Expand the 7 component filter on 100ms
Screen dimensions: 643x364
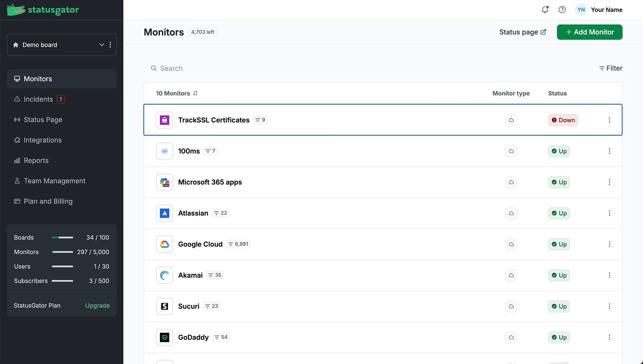(x=210, y=151)
